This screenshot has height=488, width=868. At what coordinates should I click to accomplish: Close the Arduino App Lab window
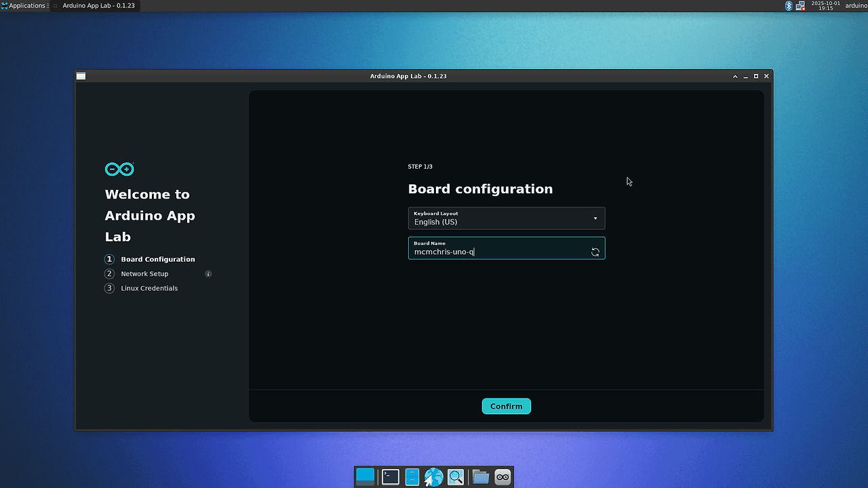click(x=766, y=77)
